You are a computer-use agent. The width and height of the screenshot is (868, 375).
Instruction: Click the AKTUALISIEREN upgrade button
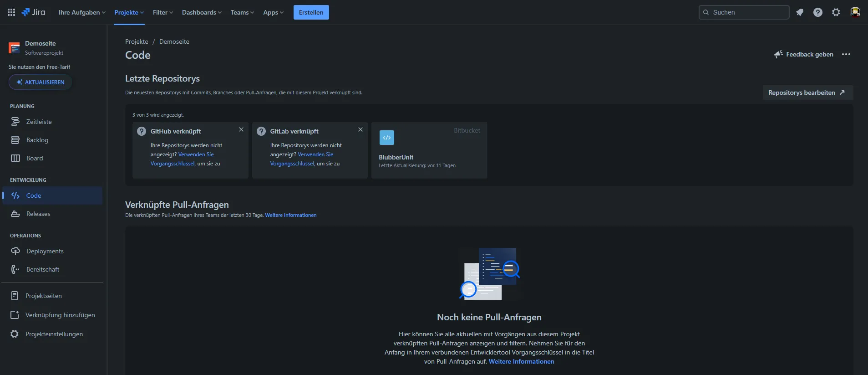[x=41, y=82]
